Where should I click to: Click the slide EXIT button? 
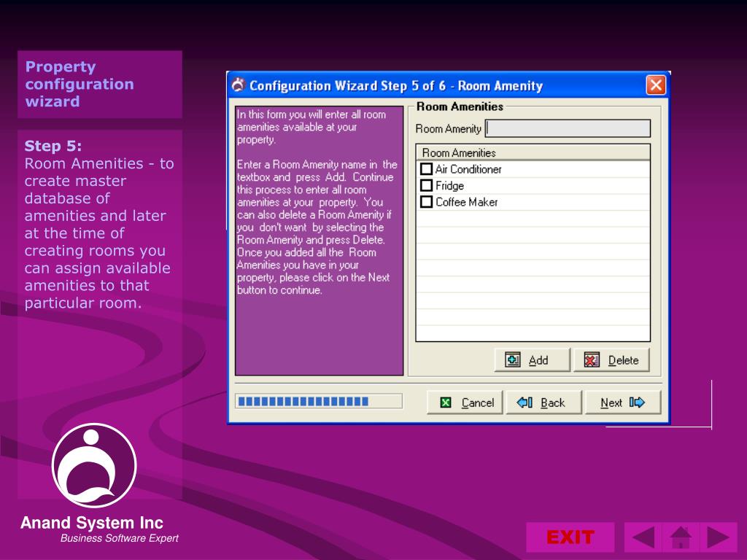click(570, 537)
